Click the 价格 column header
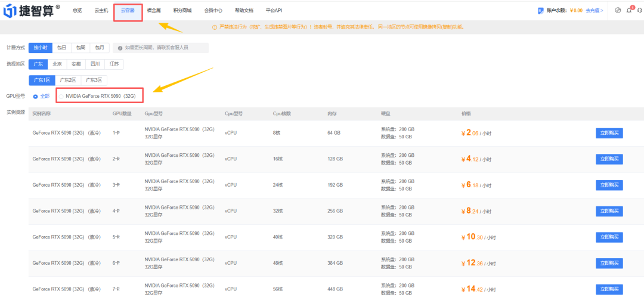The height and width of the screenshot is (300, 644). (x=466, y=113)
